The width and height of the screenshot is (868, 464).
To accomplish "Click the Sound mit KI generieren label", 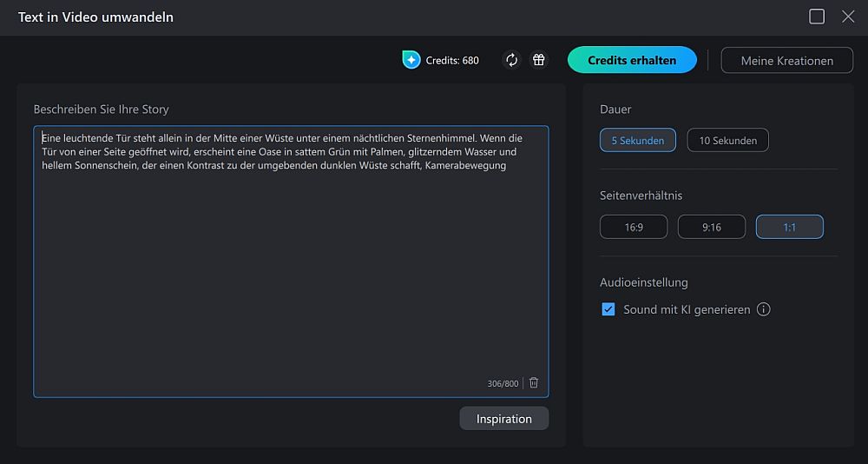I will point(687,309).
